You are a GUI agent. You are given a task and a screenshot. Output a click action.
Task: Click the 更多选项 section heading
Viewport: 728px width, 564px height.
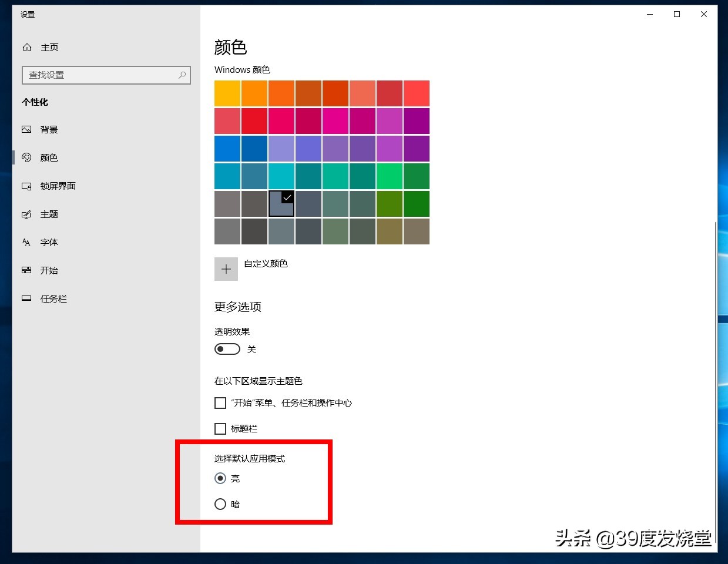(x=237, y=306)
